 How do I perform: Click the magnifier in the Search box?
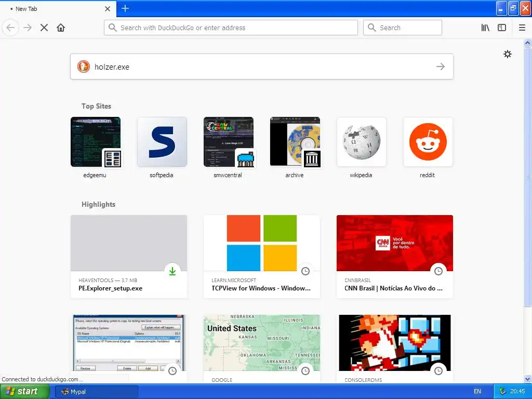372,28
